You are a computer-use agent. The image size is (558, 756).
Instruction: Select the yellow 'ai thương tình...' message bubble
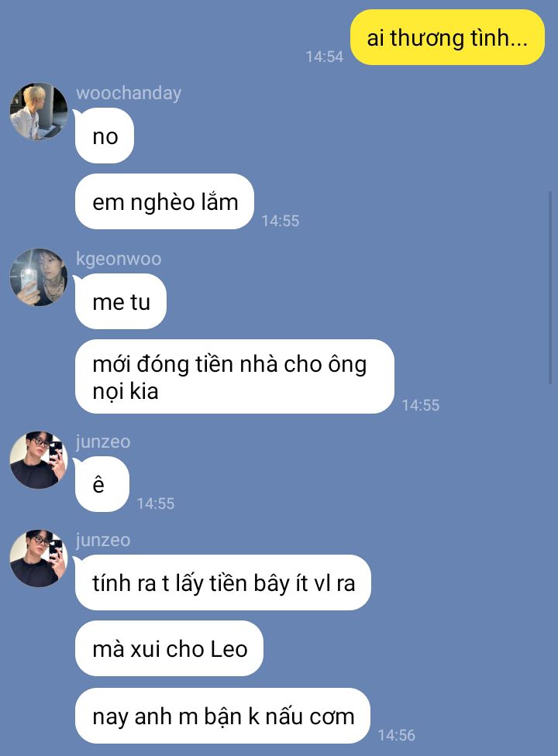tap(447, 38)
